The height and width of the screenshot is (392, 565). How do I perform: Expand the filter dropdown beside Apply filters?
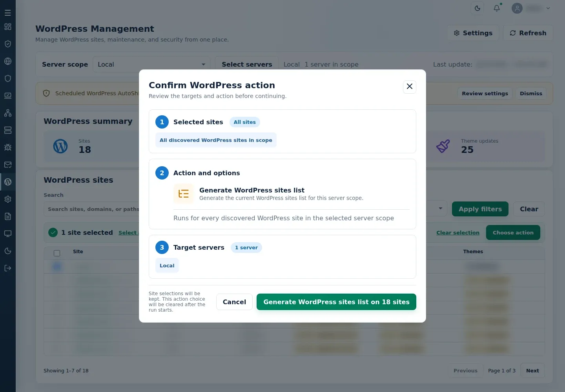pos(441,209)
